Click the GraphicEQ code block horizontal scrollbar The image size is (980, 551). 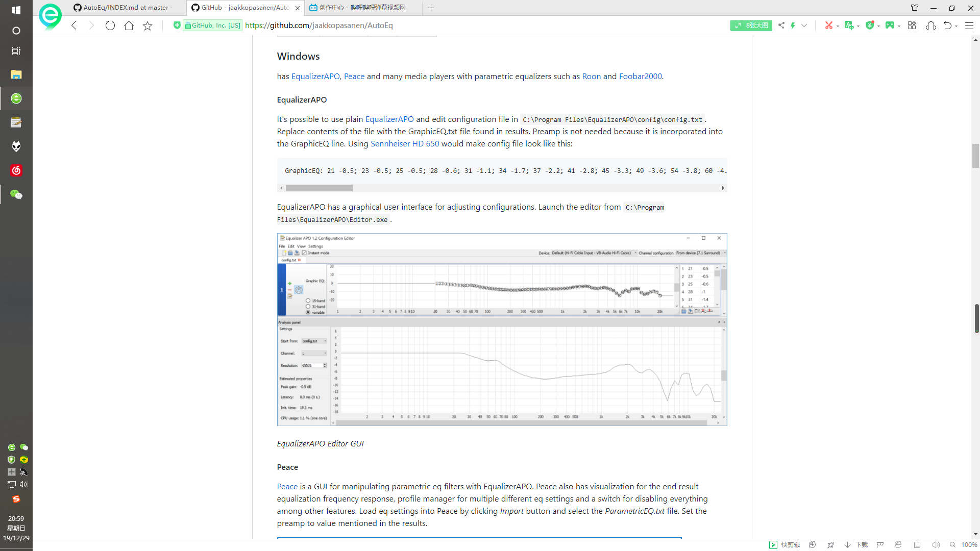click(x=319, y=188)
